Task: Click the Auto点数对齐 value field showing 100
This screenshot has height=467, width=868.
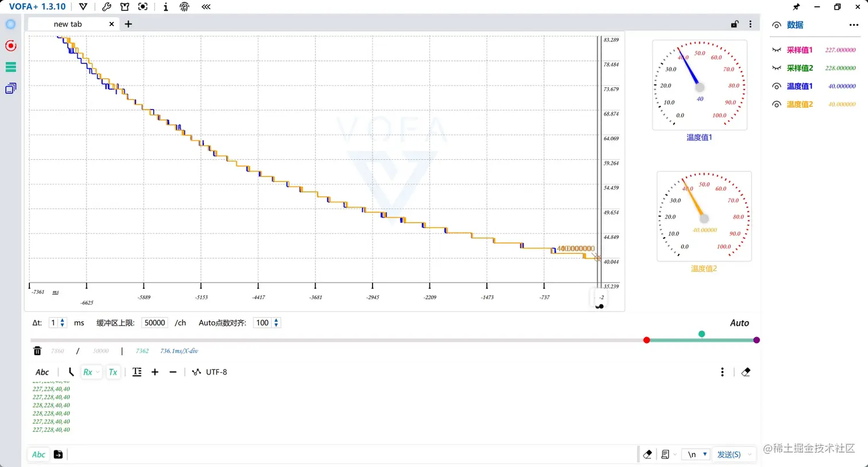Action: 262,323
